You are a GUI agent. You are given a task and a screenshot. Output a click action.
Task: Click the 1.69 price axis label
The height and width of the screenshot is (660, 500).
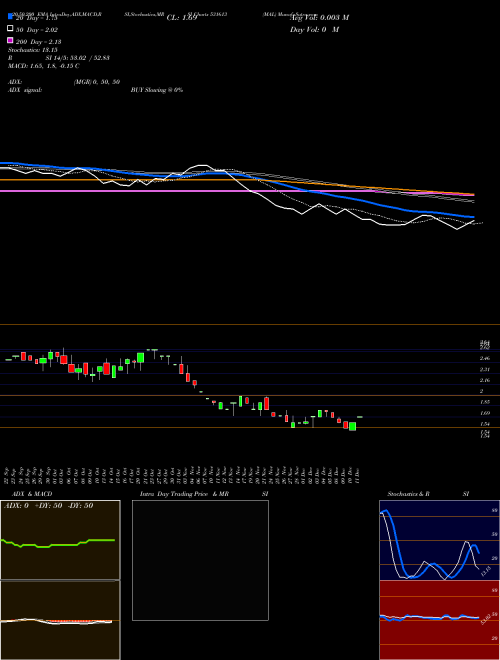[x=485, y=413]
